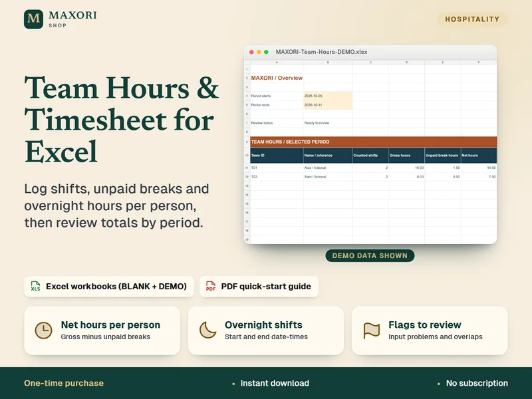
Task: Click row 13 number in spreadsheet
Action: pyautogui.click(x=247, y=186)
